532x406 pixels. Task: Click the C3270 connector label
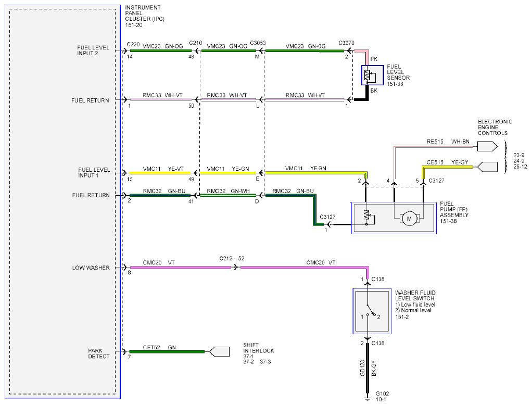(346, 43)
